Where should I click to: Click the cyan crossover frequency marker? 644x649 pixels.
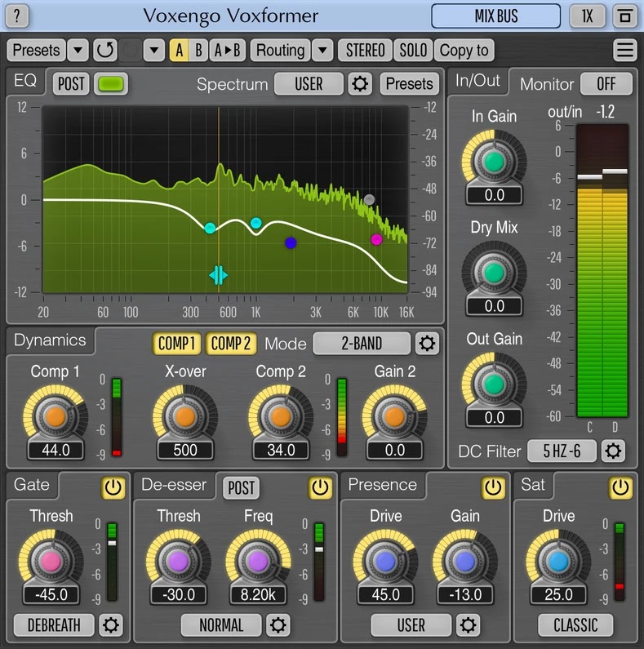coord(218,275)
